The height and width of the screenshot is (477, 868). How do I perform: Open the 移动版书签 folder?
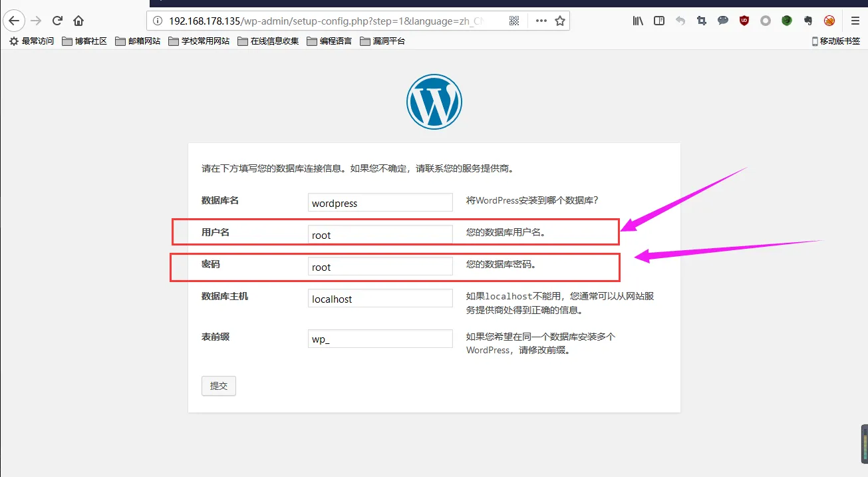pyautogui.click(x=836, y=41)
